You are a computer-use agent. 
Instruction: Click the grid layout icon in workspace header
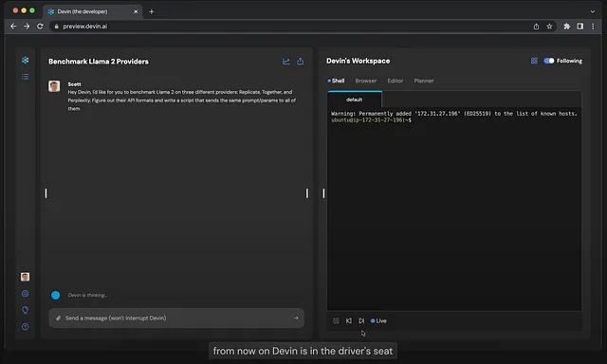(534, 61)
